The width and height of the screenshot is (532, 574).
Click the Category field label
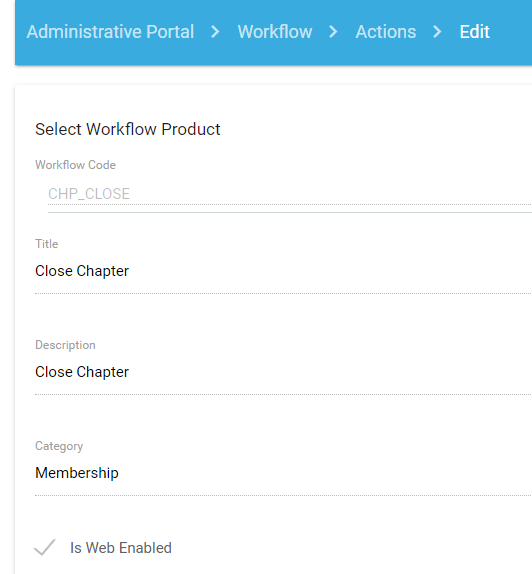click(x=59, y=446)
